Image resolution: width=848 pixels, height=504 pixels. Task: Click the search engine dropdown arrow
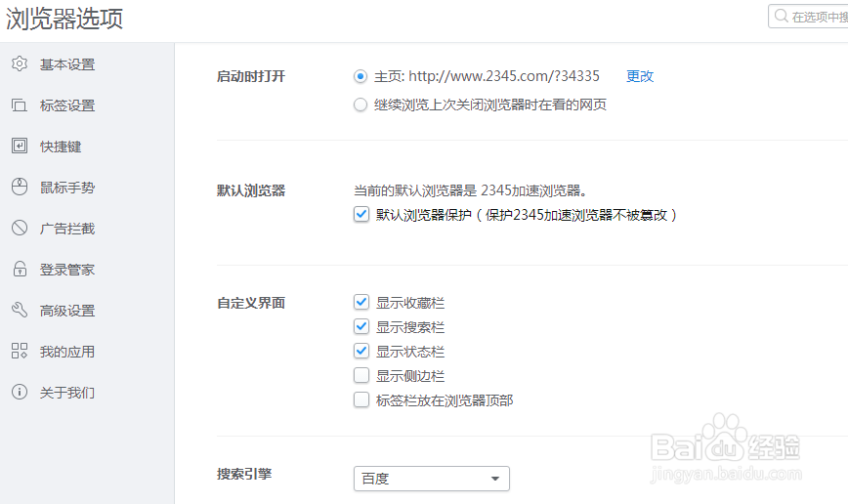495,479
